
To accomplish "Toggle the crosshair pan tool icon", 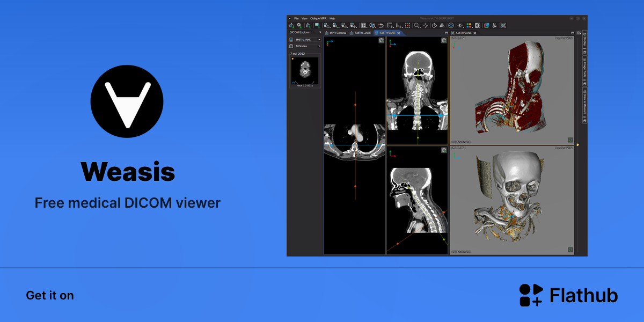I will [426, 25].
